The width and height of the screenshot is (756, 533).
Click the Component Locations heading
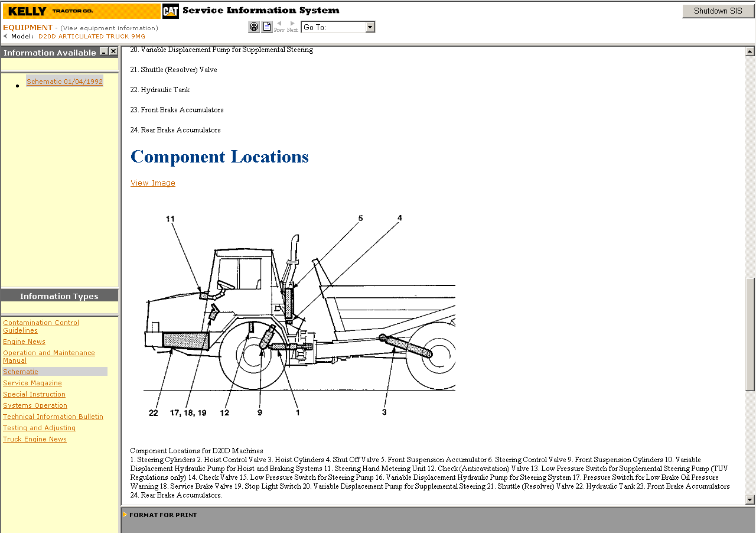click(x=220, y=157)
